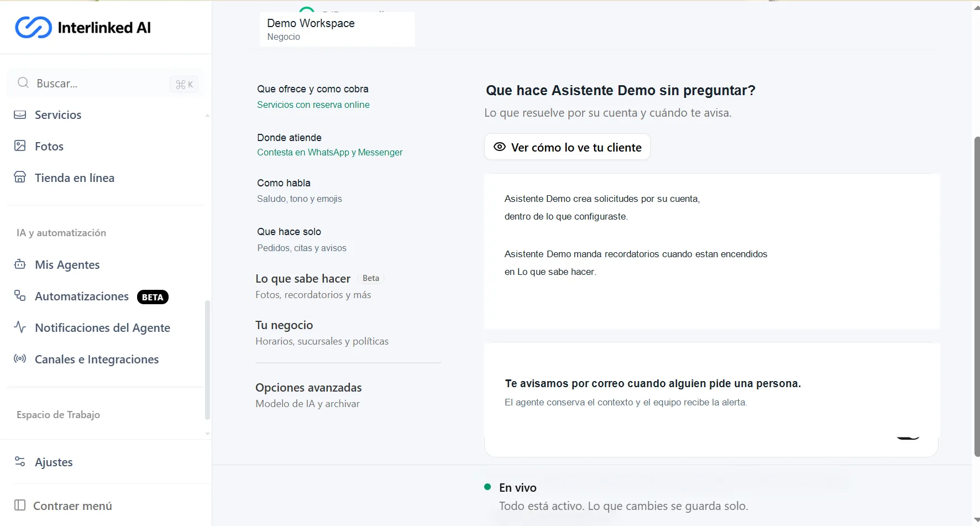Click 'Contesta en WhatsApp y Messenger' subtitle
The image size is (980, 526).
[x=330, y=152]
